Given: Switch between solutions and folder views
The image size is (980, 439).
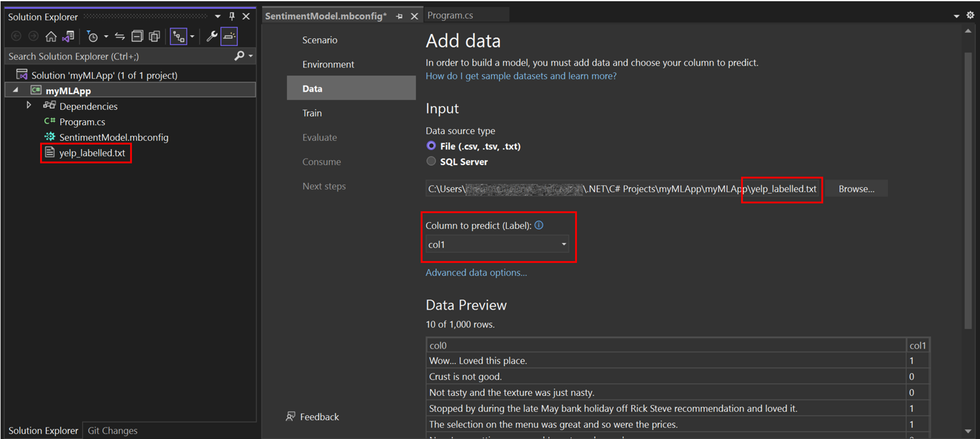Looking at the screenshot, I should (68, 37).
